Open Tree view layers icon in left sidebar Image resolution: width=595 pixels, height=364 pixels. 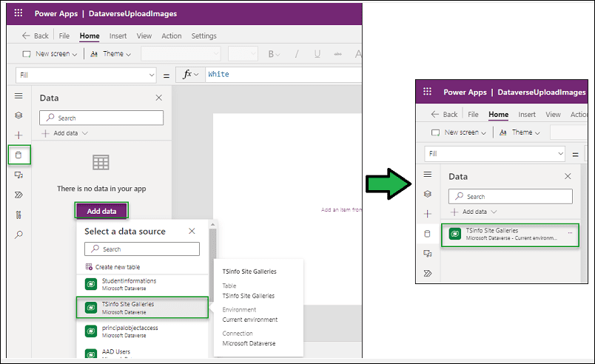[19, 115]
